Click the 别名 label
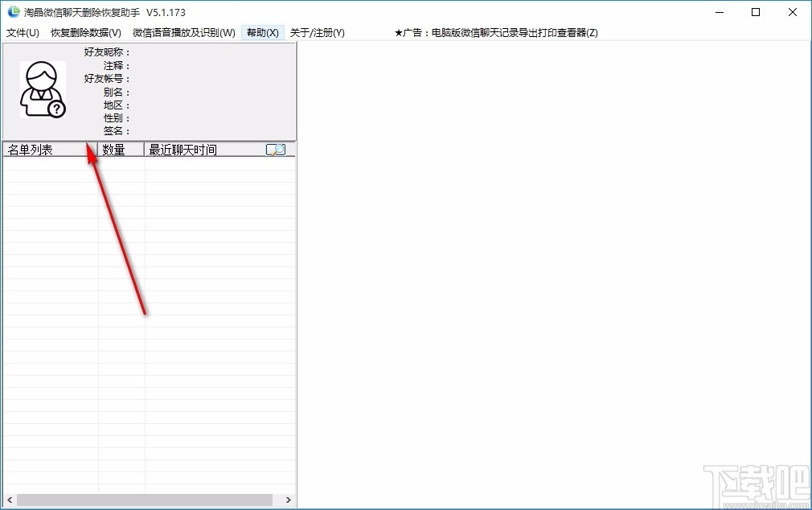812x510 pixels. (x=117, y=93)
